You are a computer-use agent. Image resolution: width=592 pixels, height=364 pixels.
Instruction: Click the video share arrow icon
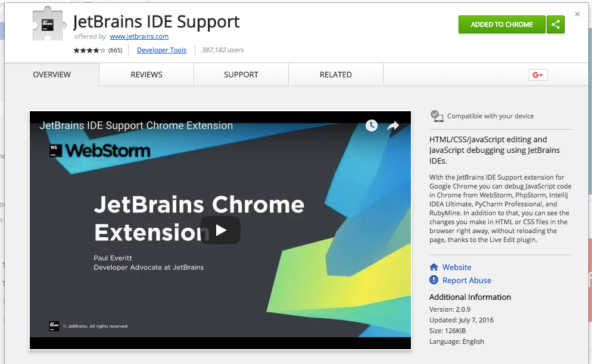(393, 125)
